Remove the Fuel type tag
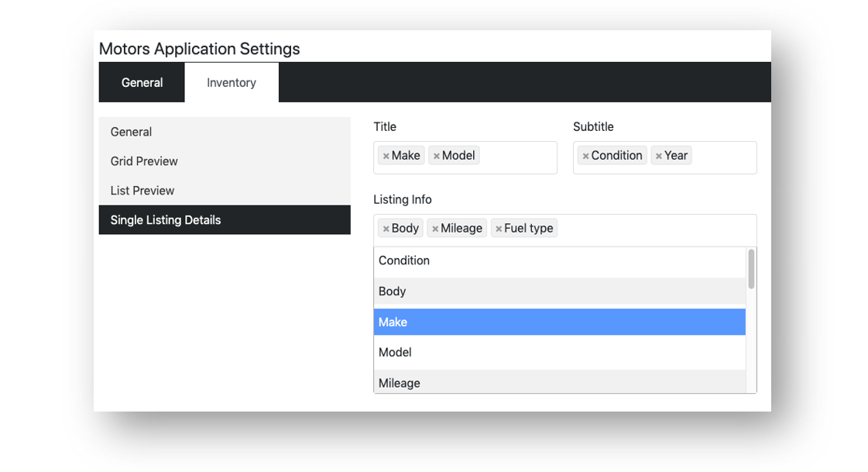Image resolution: width=868 pixels, height=472 pixels. 499,229
